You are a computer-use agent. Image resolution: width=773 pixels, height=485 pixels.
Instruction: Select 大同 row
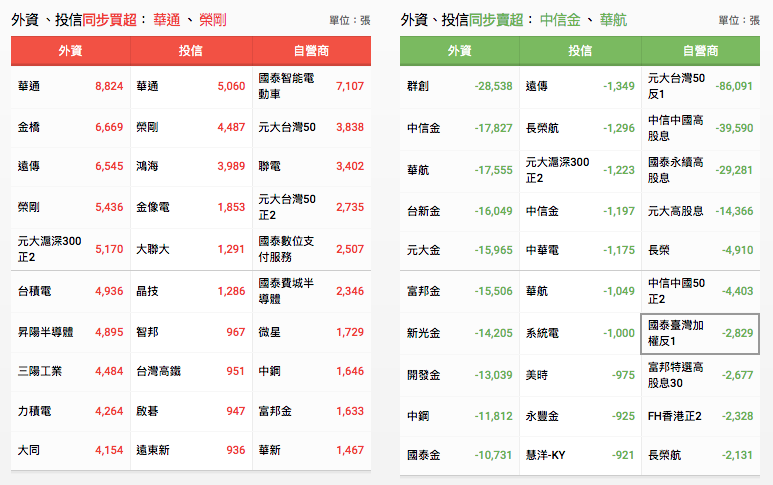[x=70, y=450]
